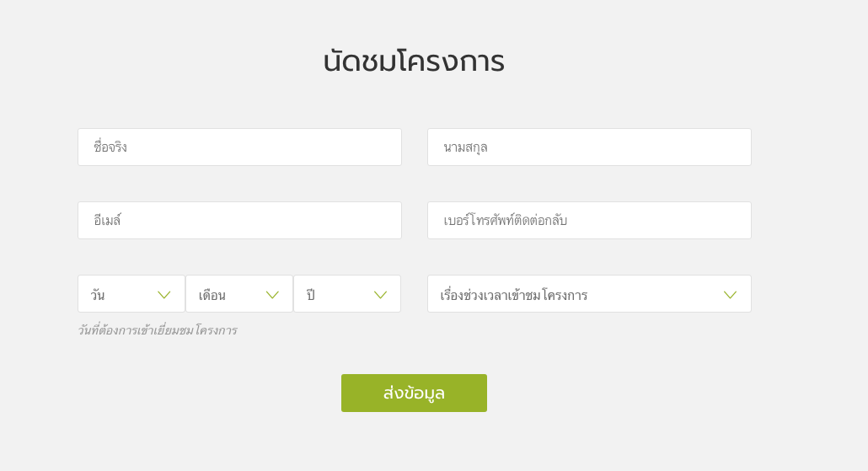Focus the ชื่อจริง first name field
This screenshot has height=471, width=868.
coord(239,147)
